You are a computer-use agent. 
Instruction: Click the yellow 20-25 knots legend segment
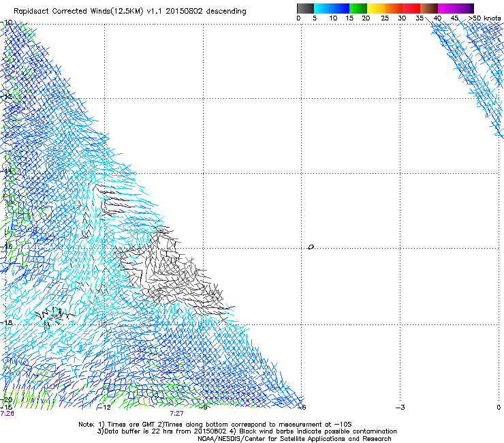(x=376, y=8)
